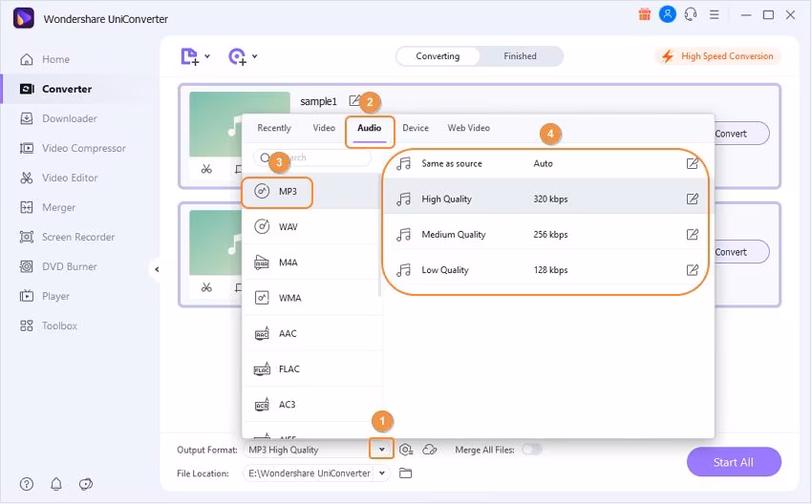
Task: Choose Low Quality 128 kbps preset
Action: click(546, 270)
